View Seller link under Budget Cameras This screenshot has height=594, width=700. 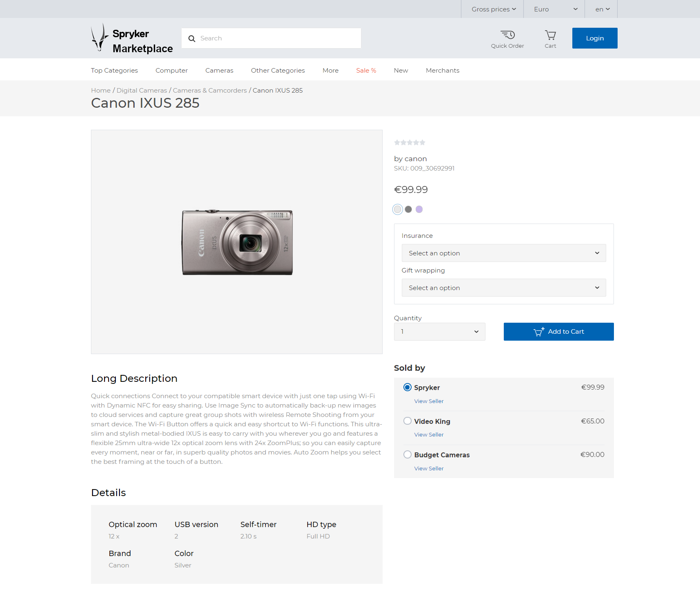coord(429,468)
